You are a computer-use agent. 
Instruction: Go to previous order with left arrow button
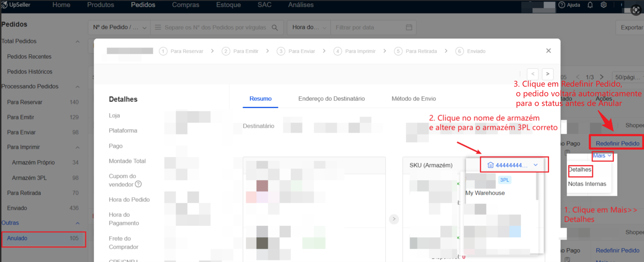click(x=533, y=74)
